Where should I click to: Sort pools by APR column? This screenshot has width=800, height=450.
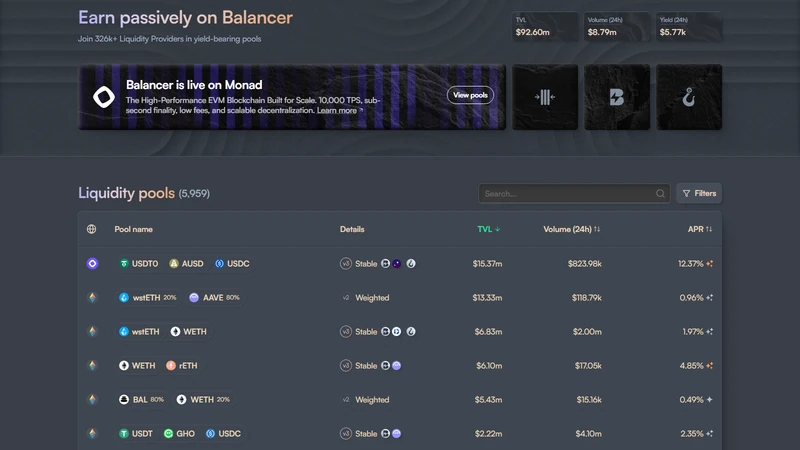point(700,229)
